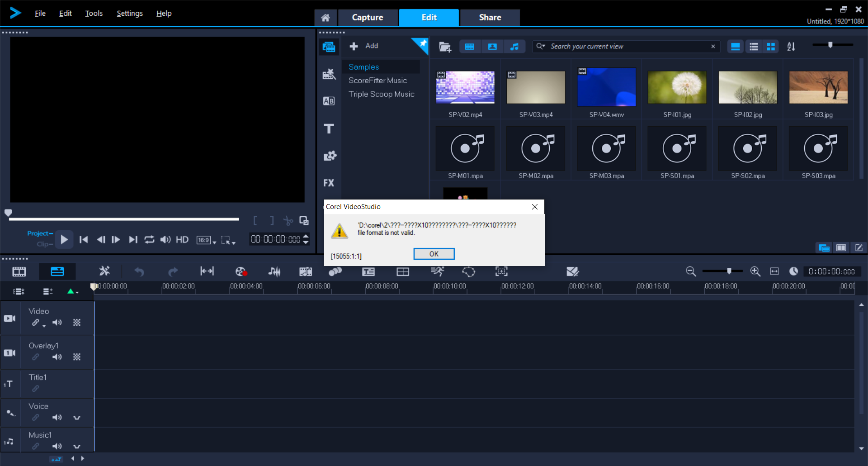Mute the Video track audio
The height and width of the screenshot is (466, 868).
pyautogui.click(x=57, y=323)
